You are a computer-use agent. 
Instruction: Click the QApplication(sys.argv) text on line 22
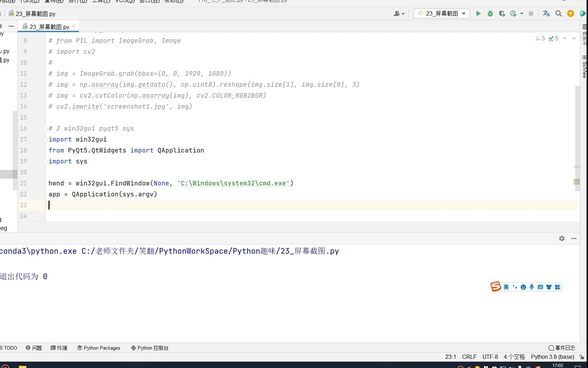click(x=114, y=194)
